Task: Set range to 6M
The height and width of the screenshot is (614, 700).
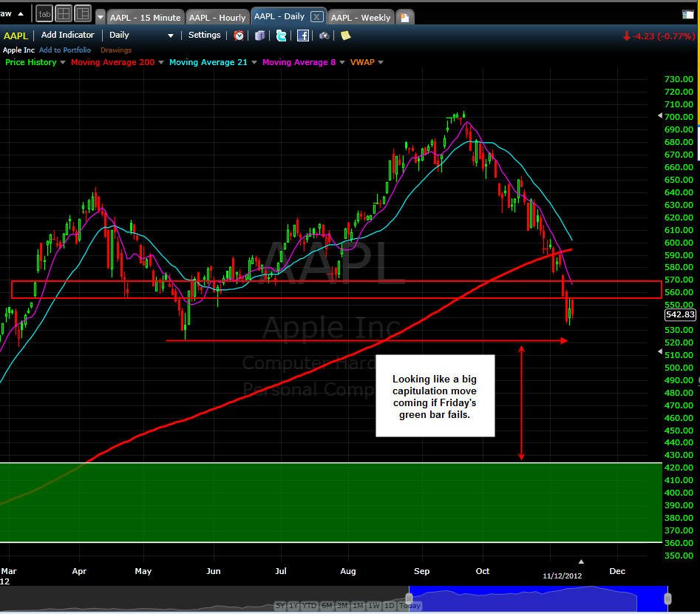Action: point(327,606)
